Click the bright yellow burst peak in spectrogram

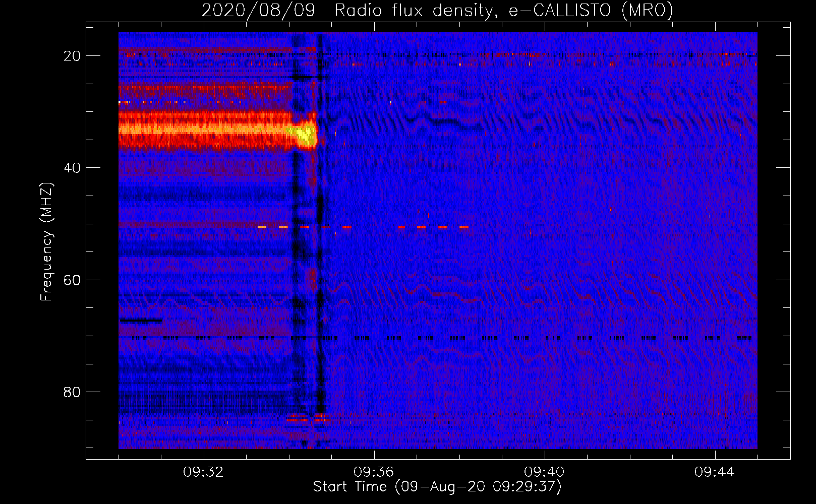[305, 135]
